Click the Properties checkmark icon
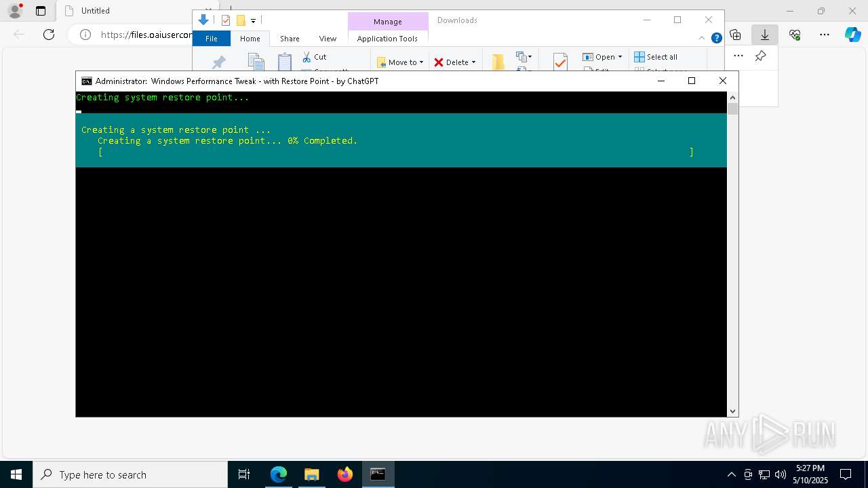 [560, 62]
